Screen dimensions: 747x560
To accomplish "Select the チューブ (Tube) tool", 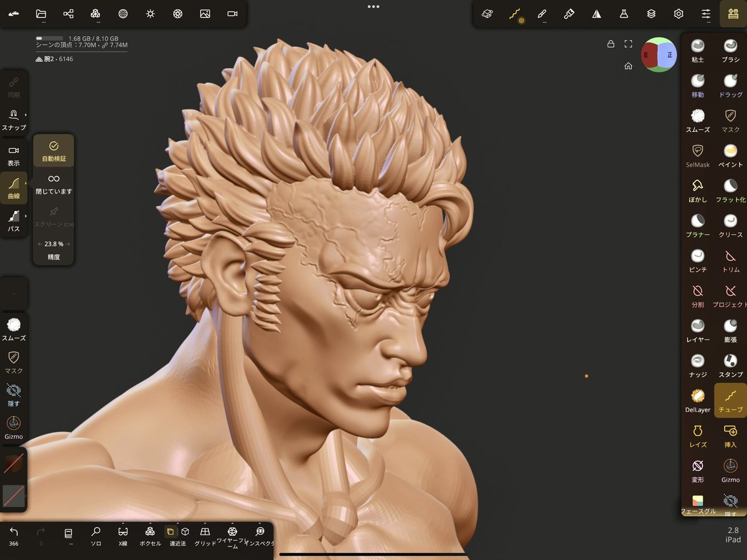I will pyautogui.click(x=730, y=400).
